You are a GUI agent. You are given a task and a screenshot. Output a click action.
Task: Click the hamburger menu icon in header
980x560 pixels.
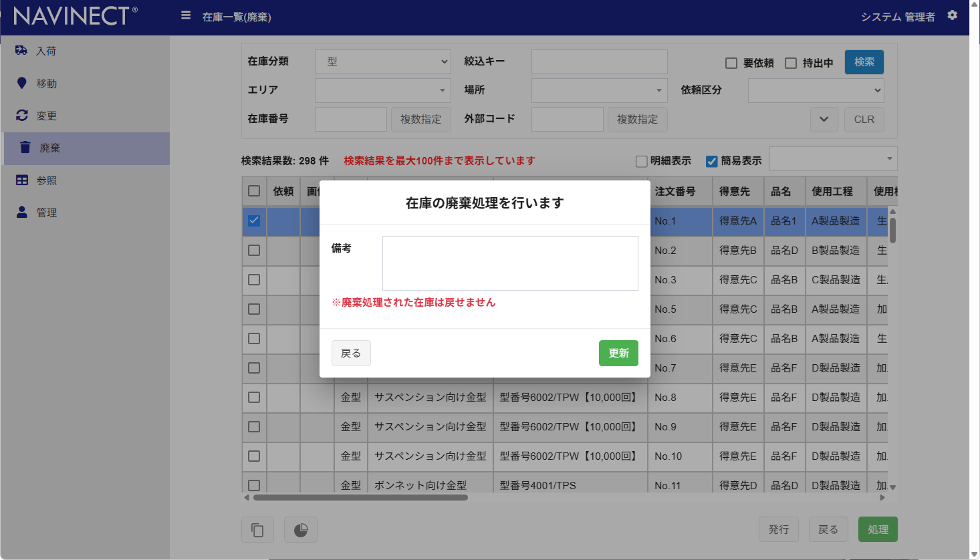(186, 15)
